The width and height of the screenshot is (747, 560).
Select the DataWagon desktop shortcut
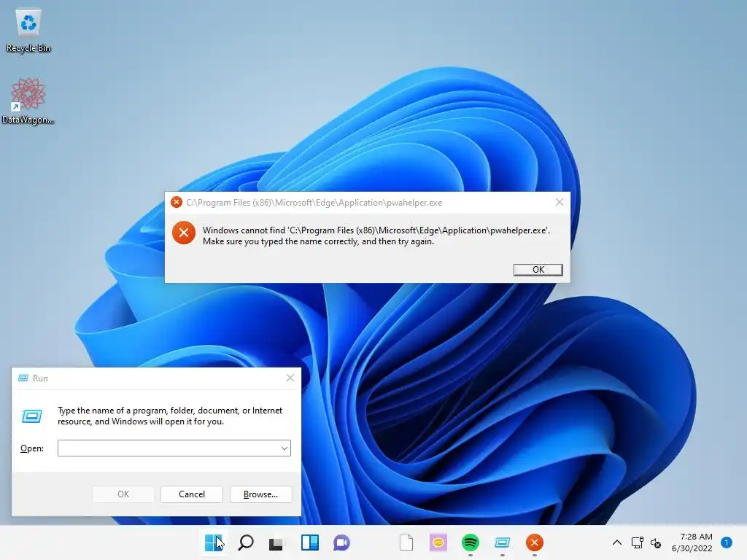tap(28, 101)
